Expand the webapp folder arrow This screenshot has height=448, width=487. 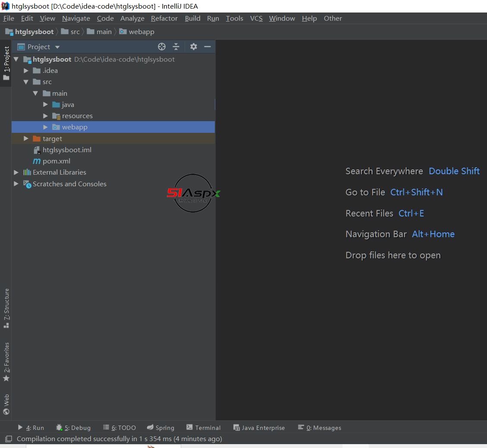click(45, 127)
